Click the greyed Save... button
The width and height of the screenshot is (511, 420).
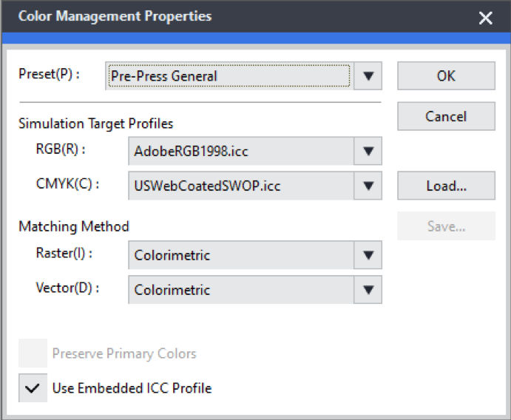pos(446,226)
